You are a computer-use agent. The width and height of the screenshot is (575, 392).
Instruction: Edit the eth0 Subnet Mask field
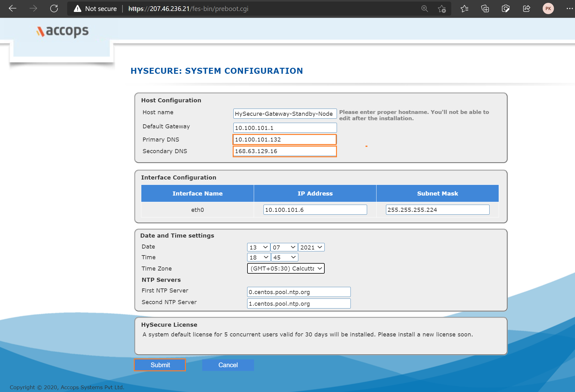(437, 210)
